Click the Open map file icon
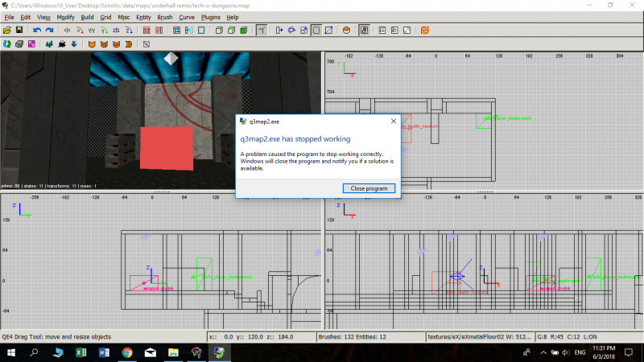This screenshot has width=644, height=362. click(x=7, y=30)
